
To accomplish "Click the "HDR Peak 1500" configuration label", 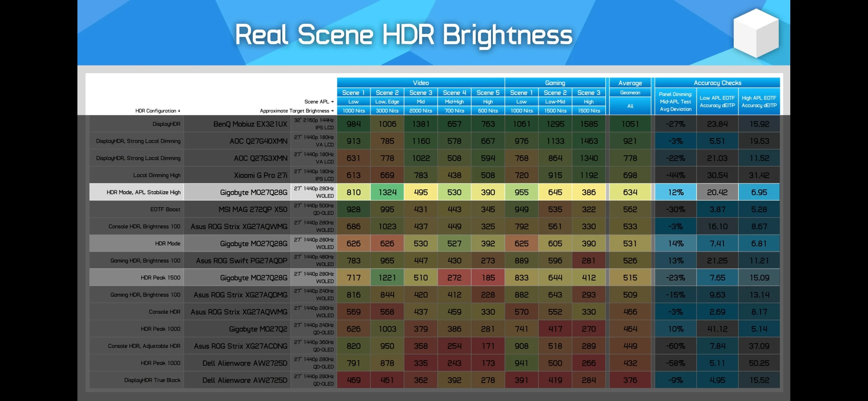I will click(161, 278).
